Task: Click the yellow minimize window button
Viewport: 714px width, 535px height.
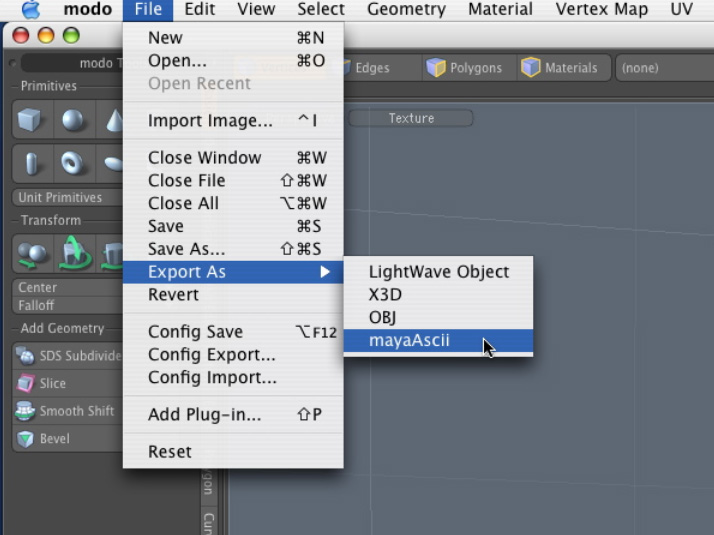Action: [x=46, y=35]
